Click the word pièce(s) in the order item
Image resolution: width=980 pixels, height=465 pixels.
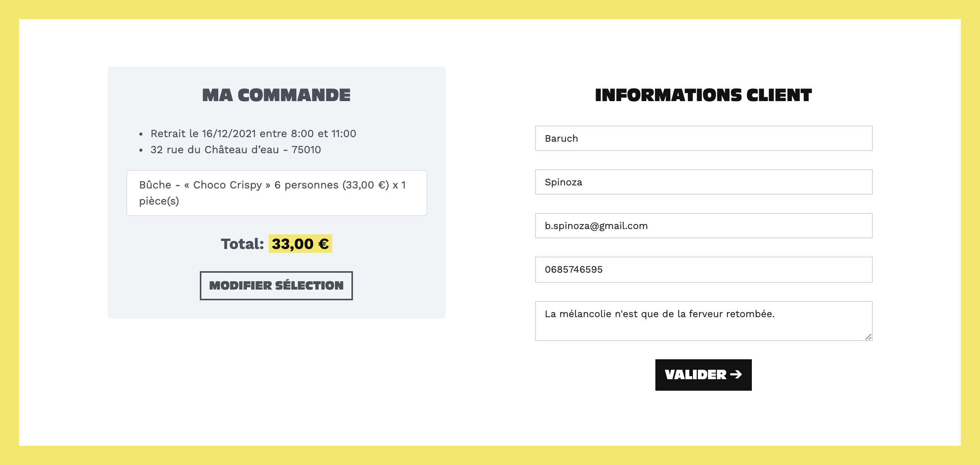coord(159,201)
